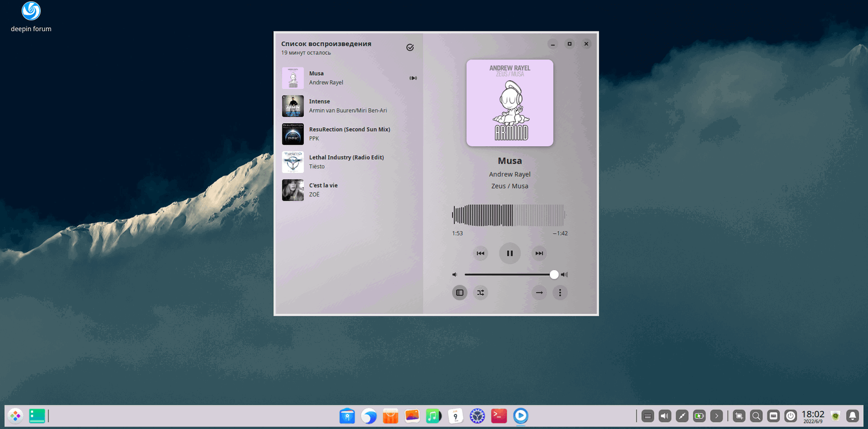This screenshot has width=868, height=429.
Task: Open the deepin forum desktop shortcut
Action: pos(31,16)
